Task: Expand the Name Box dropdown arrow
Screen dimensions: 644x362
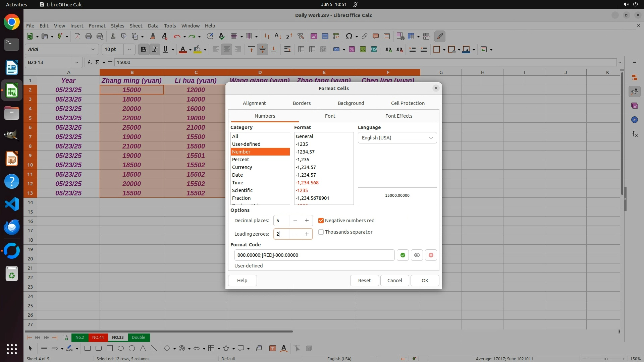Action: click(x=77, y=62)
